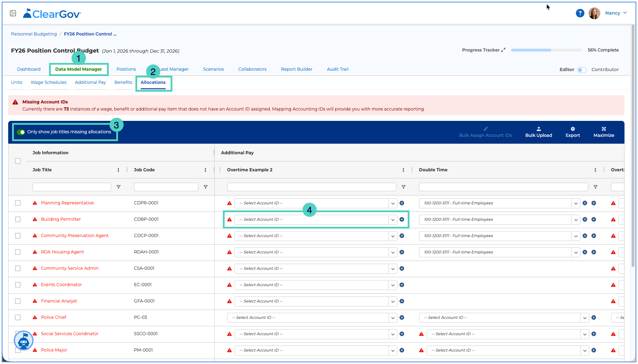Expand Building Permitter Overtime account dropdown
The width and height of the screenshot is (638, 364).
click(x=393, y=220)
